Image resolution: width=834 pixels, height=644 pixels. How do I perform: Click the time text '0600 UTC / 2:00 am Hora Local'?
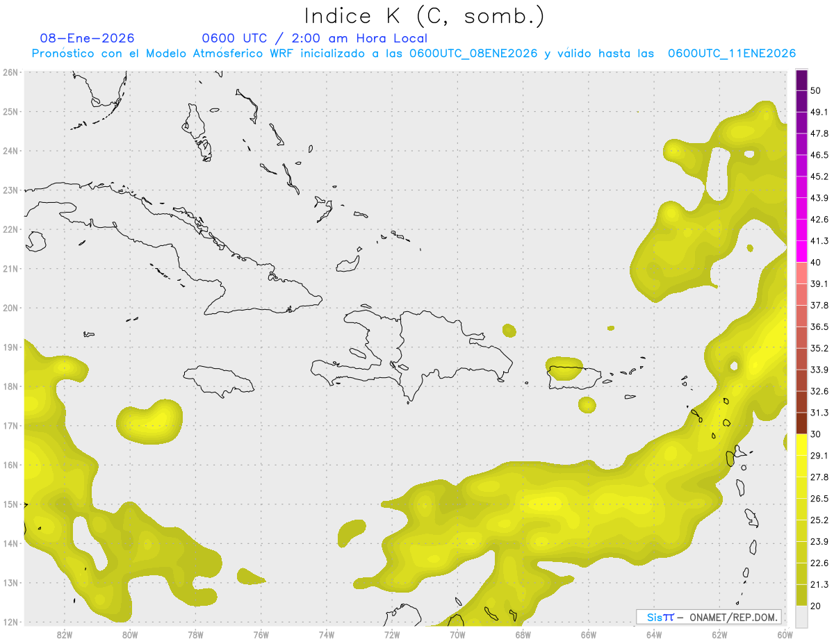(314, 38)
